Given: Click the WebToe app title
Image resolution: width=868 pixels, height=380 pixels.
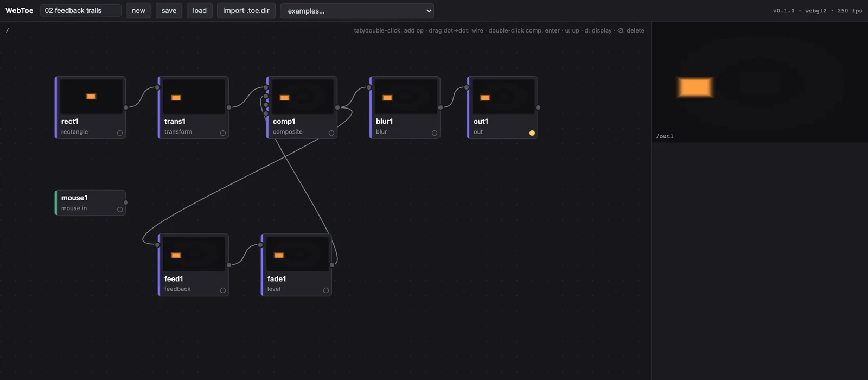Looking at the screenshot, I should (x=19, y=10).
